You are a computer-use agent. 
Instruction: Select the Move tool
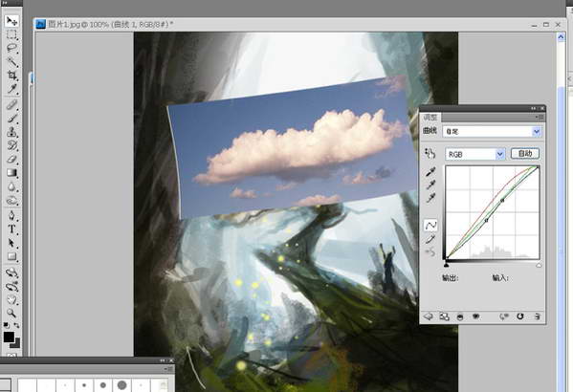click(x=11, y=21)
